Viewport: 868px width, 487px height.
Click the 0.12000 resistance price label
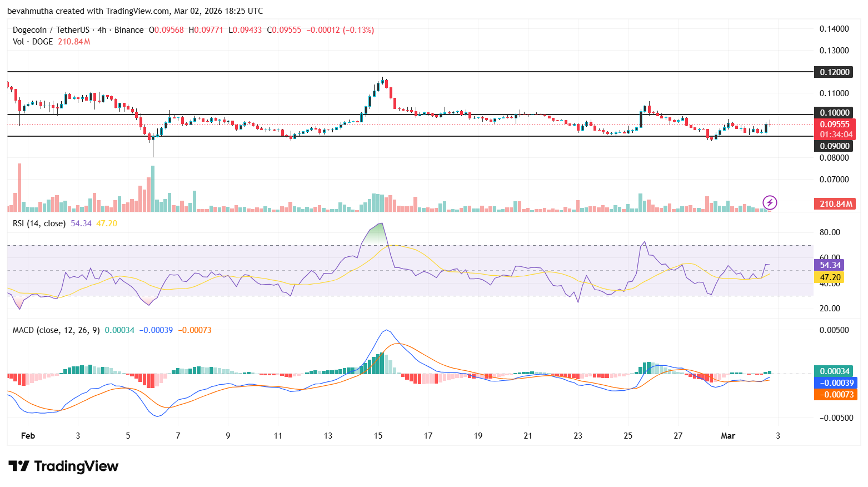[x=834, y=72]
